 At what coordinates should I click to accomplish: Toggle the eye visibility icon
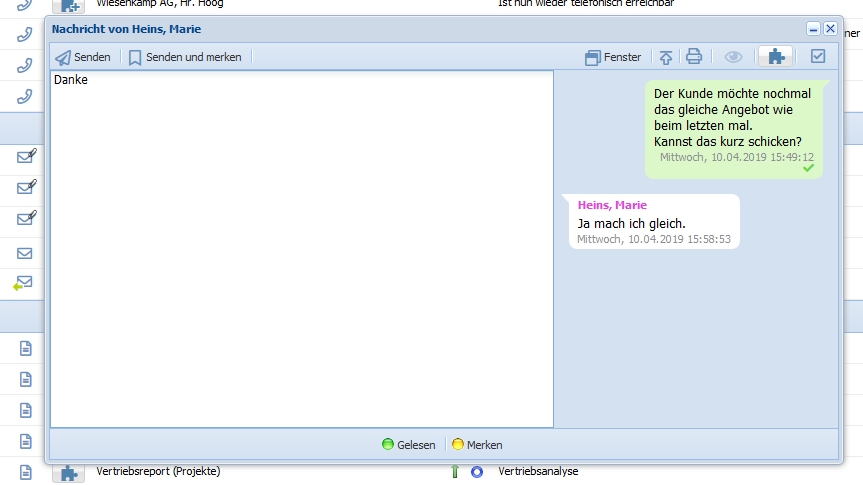tap(733, 57)
